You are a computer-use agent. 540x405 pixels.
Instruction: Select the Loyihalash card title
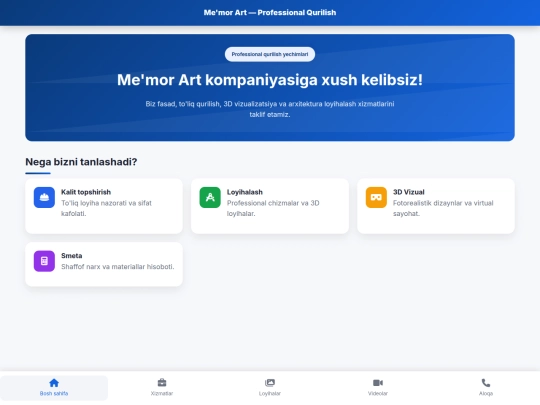[245, 192]
